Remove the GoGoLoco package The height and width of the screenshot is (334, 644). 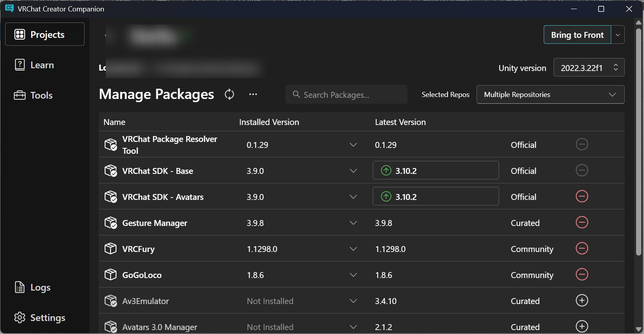(582, 274)
